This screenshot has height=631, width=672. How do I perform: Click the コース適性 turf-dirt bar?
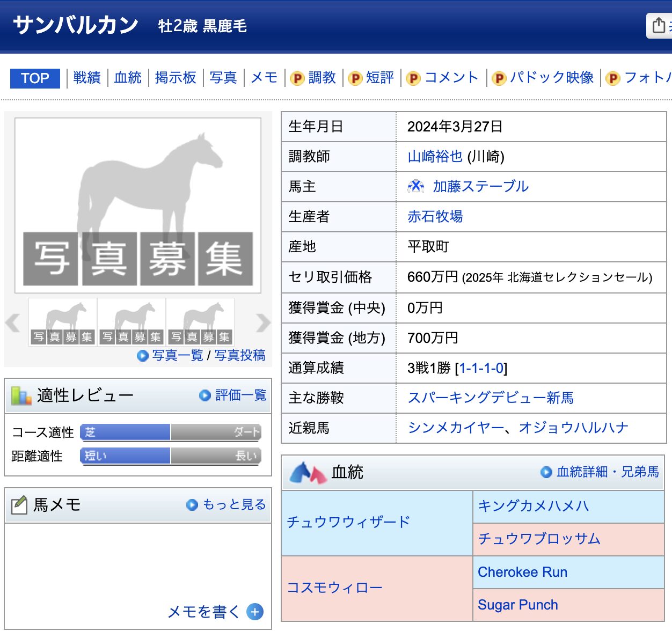pos(171,432)
